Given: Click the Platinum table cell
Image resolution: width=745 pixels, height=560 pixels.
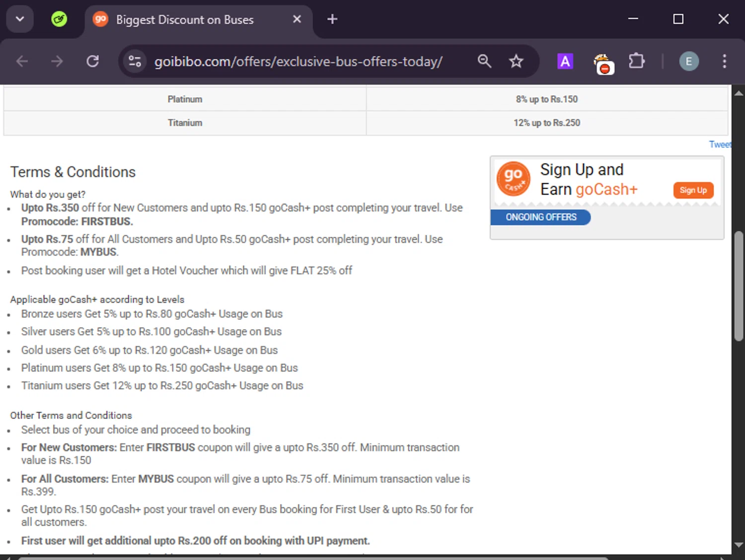Looking at the screenshot, I should click(x=185, y=99).
